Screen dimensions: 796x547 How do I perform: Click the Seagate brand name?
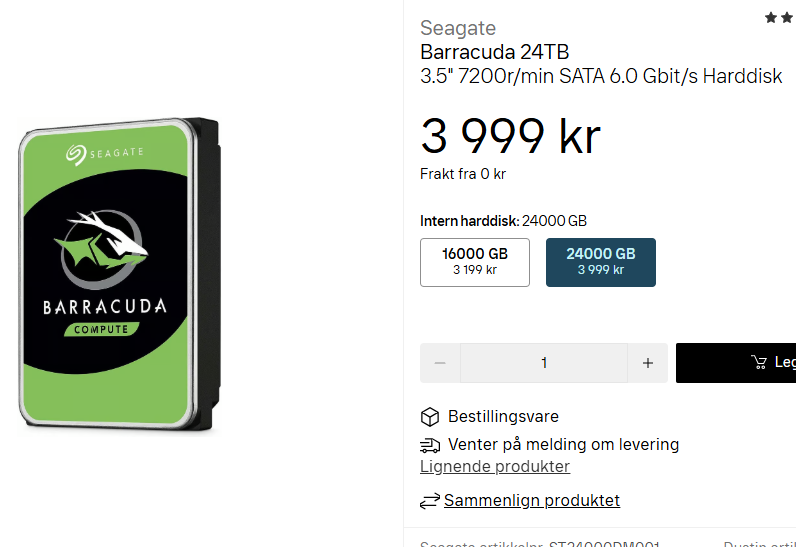coord(458,28)
